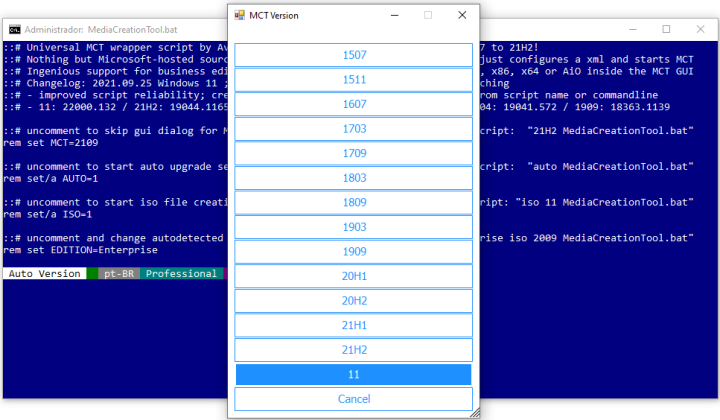Click the 'rem set/a AUTO=1' console line
Image resolution: width=720 pixels, height=420 pixels.
click(x=51, y=179)
